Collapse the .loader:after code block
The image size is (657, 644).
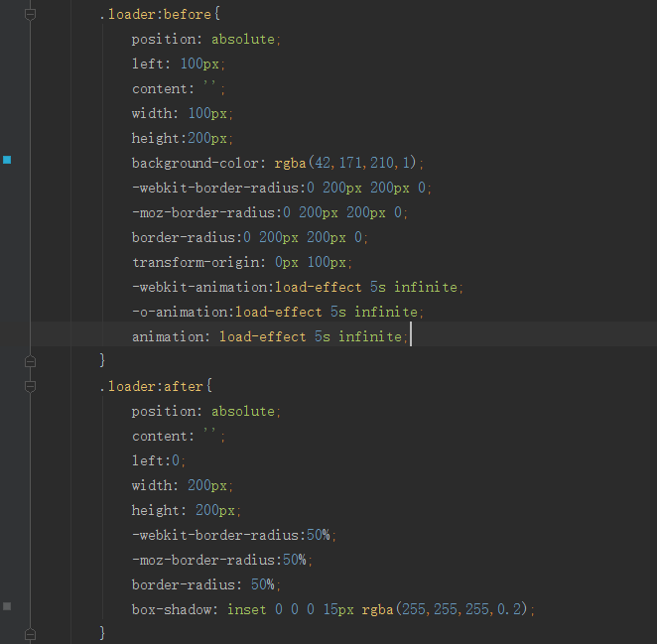[x=30, y=386]
